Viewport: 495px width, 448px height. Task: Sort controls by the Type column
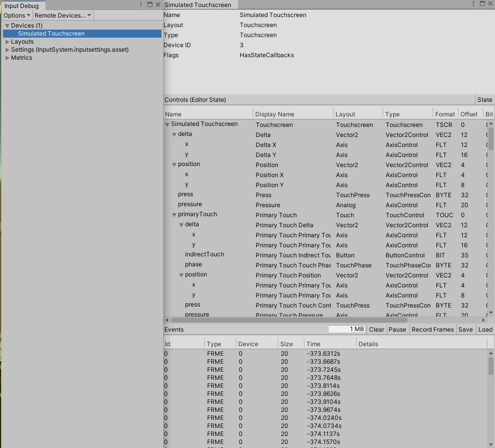[x=408, y=114]
